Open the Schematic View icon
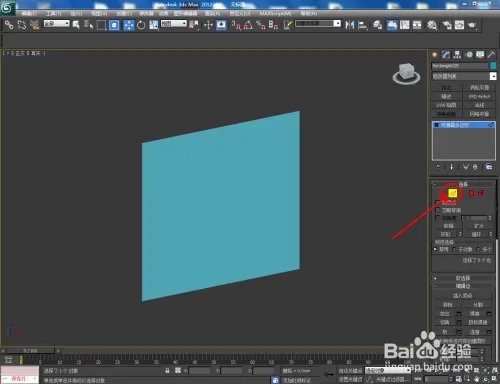Viewport: 500px width, 384px height. tap(417, 25)
